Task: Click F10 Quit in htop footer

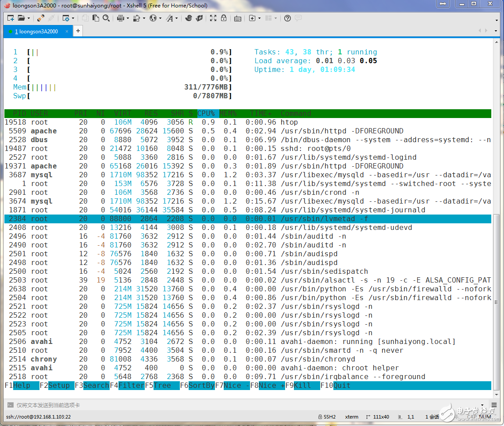Action: (x=341, y=386)
